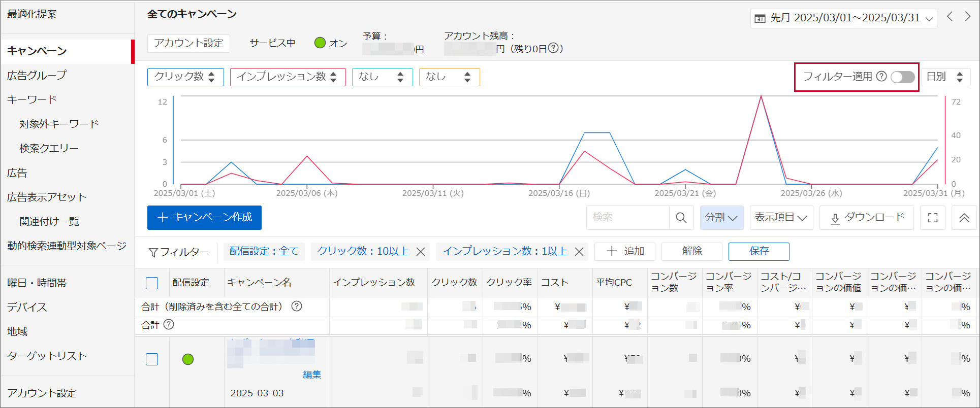The width and height of the screenshot is (980, 408).
Task: Collapse the graph with double-chevron up icon
Action: coord(964,218)
